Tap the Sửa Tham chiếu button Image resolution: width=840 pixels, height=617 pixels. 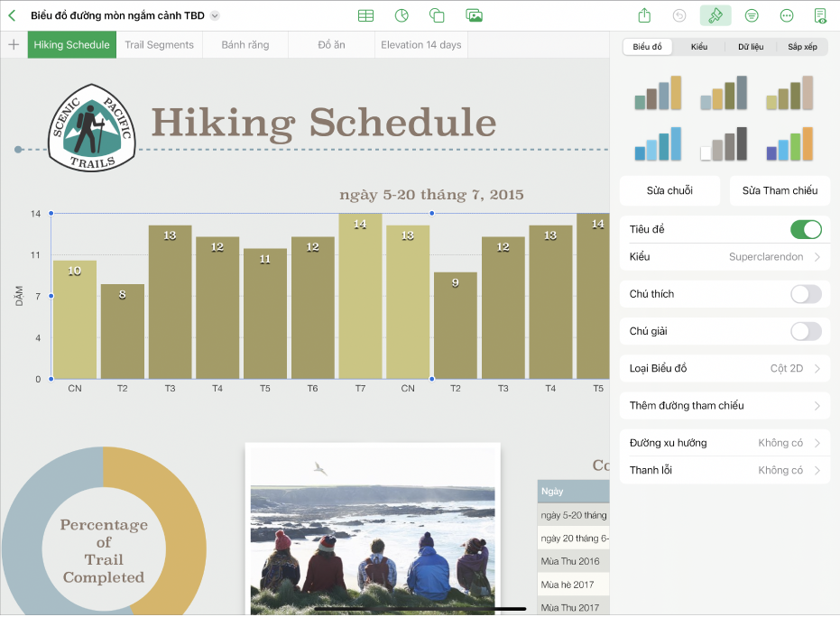click(780, 190)
